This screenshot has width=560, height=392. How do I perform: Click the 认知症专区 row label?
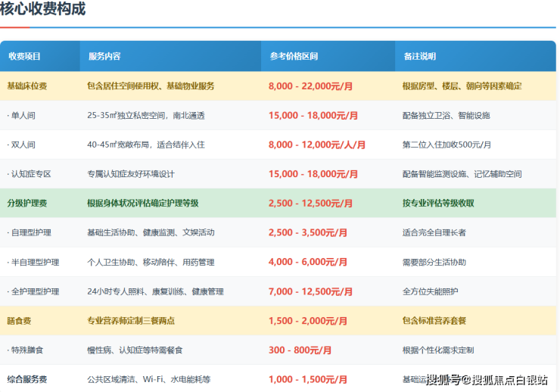(29, 174)
